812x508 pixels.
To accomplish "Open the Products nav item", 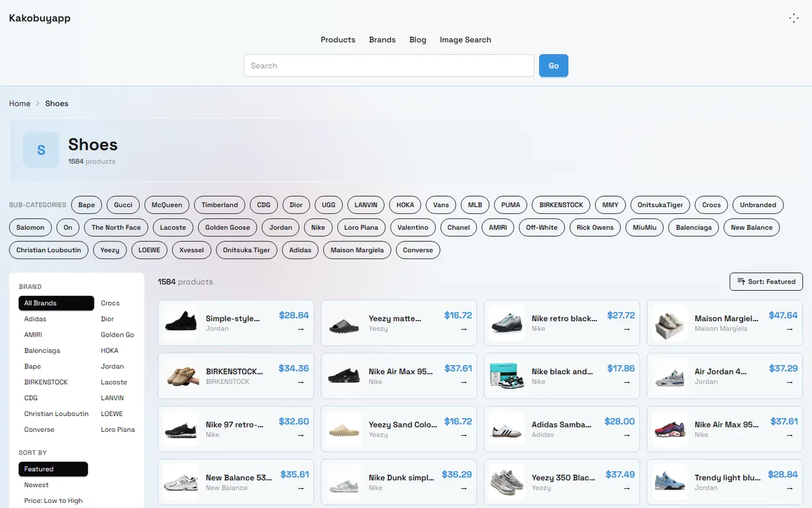I will [338, 39].
